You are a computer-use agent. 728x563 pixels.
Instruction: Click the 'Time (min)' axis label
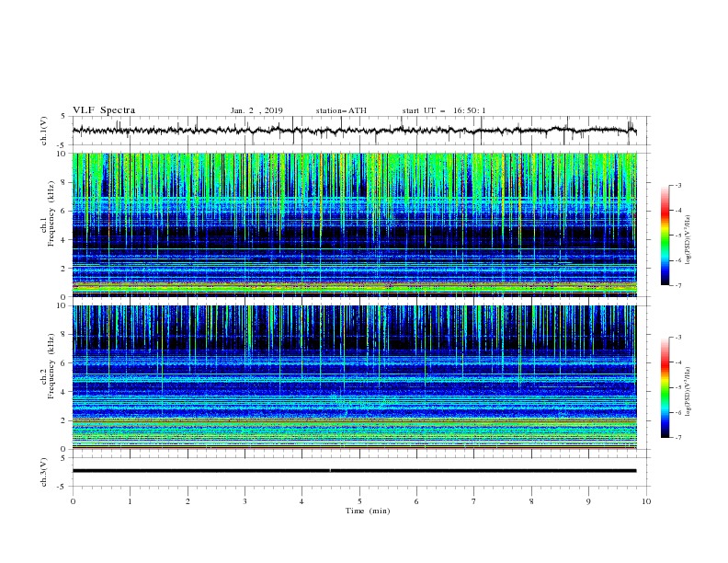click(x=368, y=511)
